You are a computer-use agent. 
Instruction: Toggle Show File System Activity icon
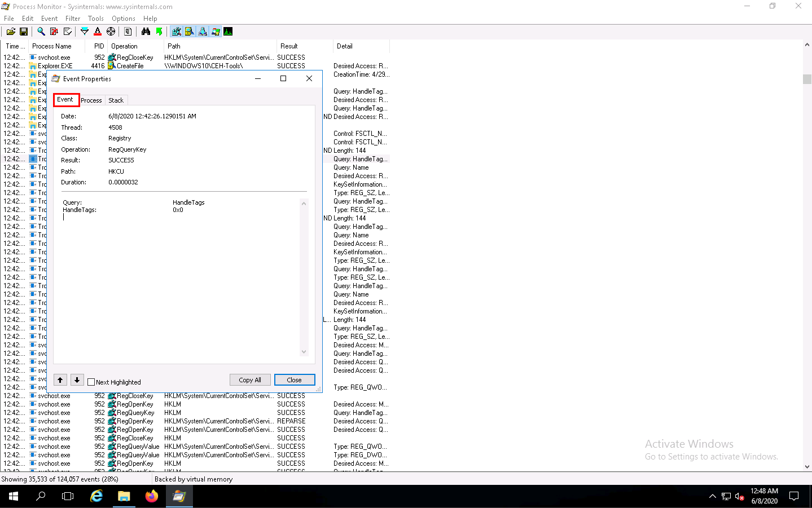[190, 32]
